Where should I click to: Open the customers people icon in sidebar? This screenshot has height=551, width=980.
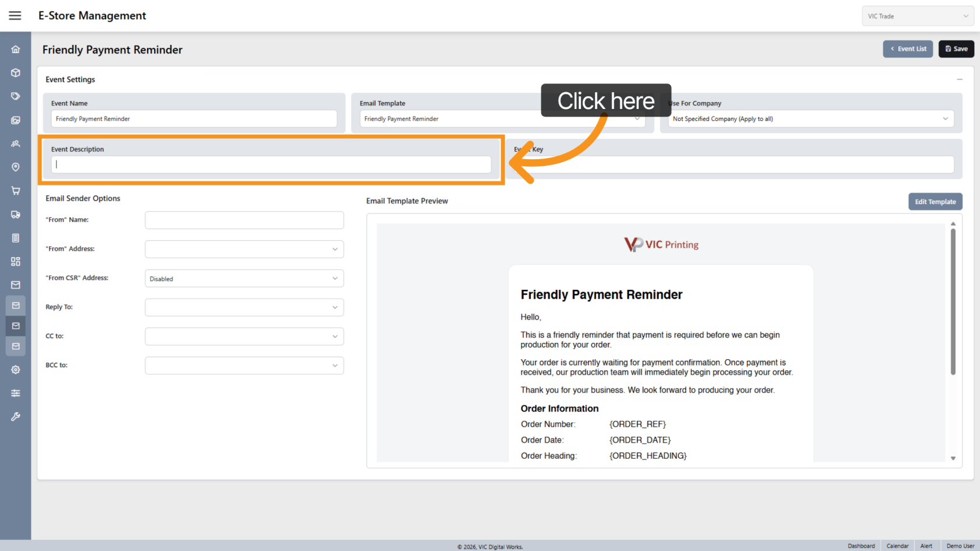(x=16, y=143)
